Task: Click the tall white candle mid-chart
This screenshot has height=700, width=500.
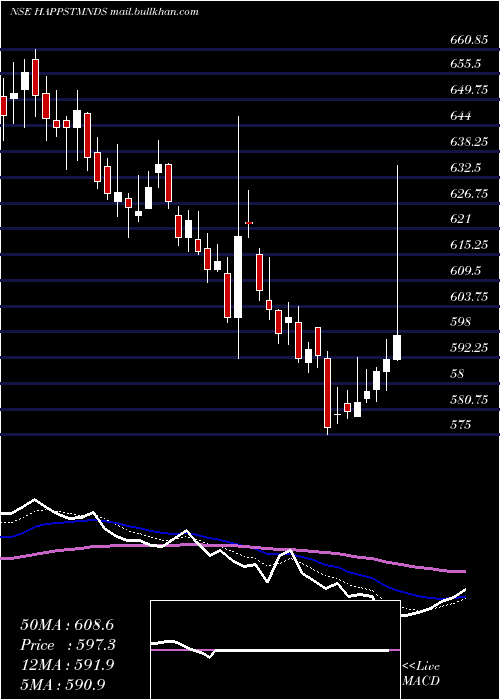Action: [x=238, y=237]
